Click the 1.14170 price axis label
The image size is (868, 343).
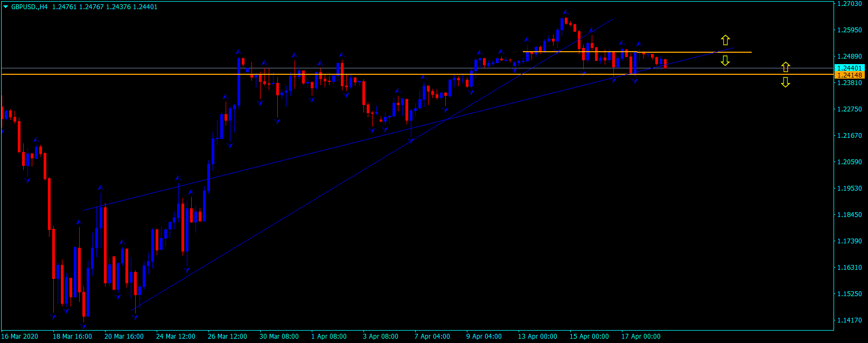click(x=850, y=320)
